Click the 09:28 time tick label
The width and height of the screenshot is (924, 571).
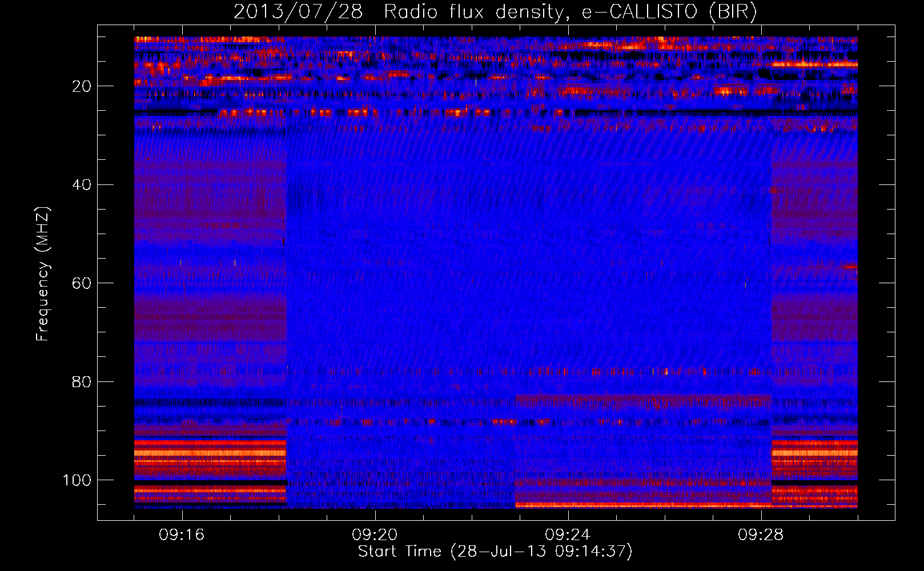pos(761,535)
